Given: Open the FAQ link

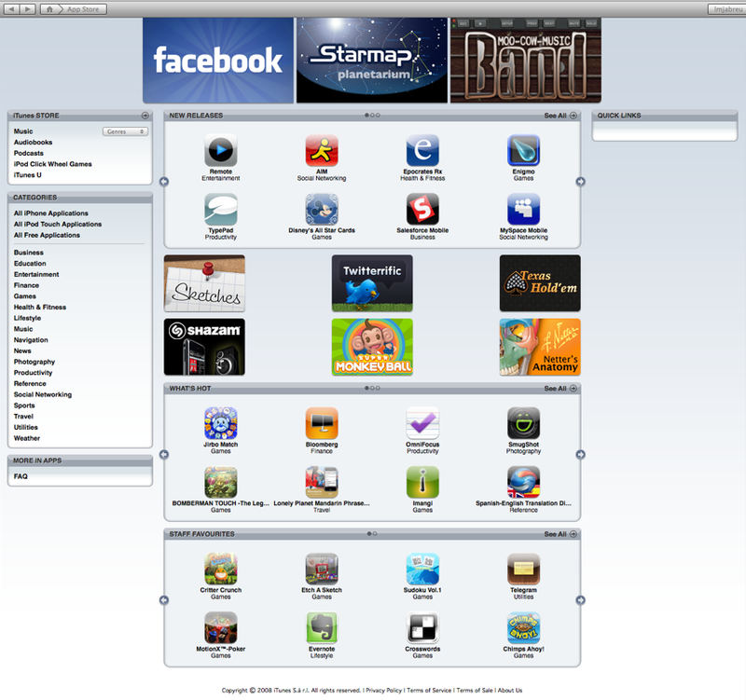Looking at the screenshot, I should [21, 476].
